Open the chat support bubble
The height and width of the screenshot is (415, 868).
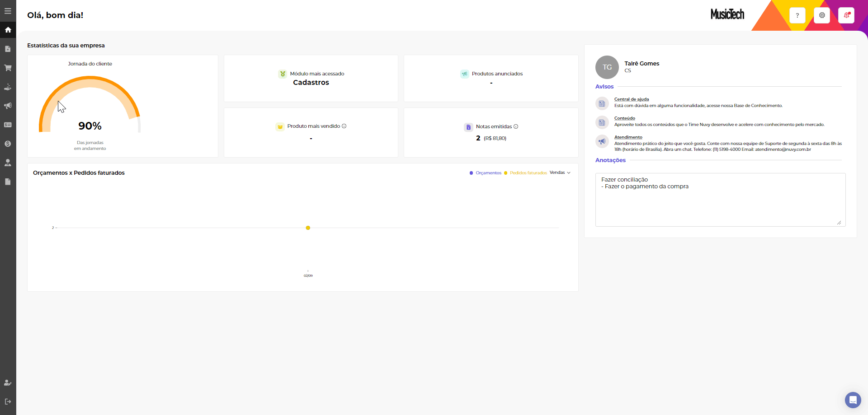coord(853,400)
